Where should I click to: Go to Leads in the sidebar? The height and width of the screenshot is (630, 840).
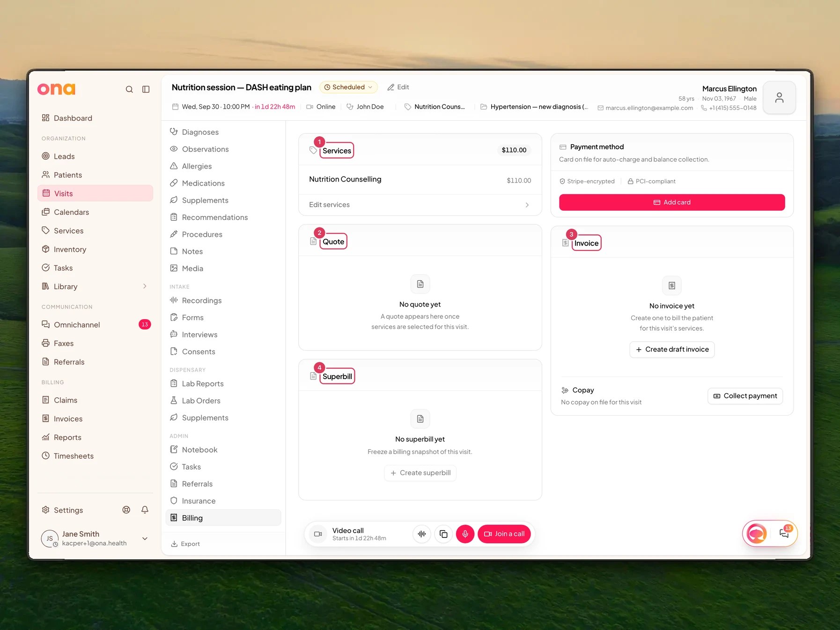pyautogui.click(x=95, y=156)
